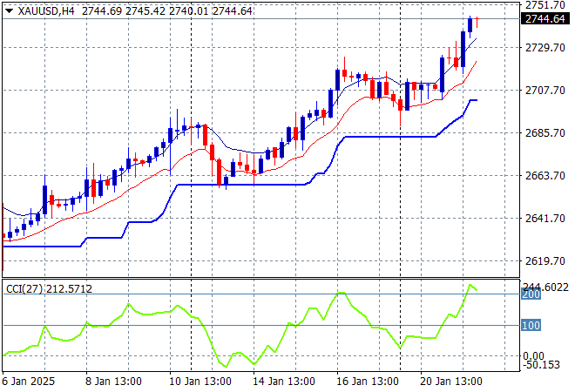Click the 0.00 CCI scale value

click(533, 355)
